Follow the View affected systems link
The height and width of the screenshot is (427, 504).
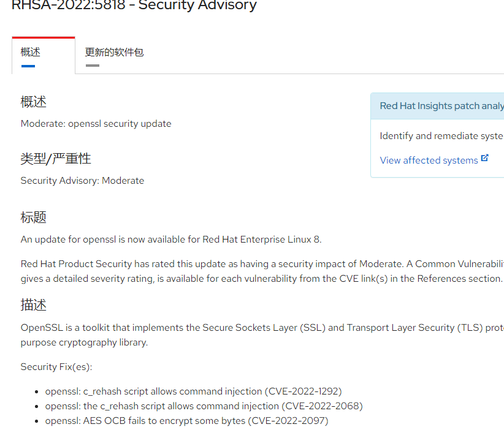[x=429, y=161]
